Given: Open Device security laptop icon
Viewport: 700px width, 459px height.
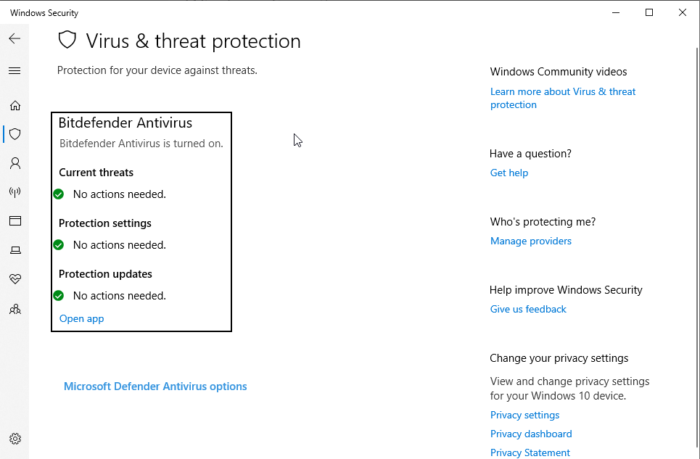Looking at the screenshot, I should point(14,250).
